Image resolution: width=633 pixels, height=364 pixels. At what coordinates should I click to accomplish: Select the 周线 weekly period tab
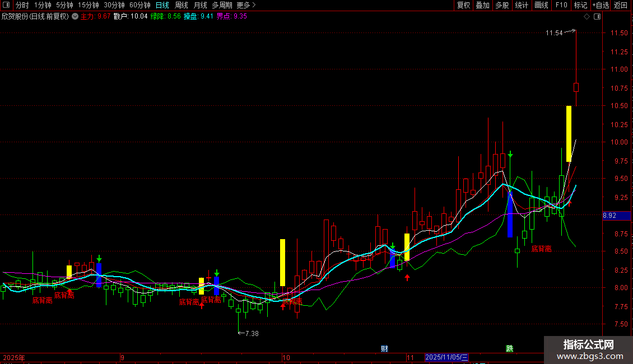[x=181, y=5]
